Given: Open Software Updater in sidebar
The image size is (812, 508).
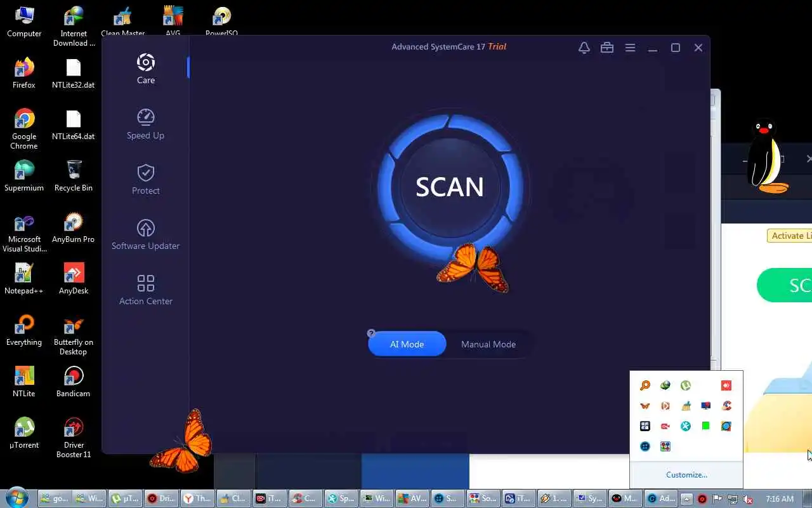Looking at the screenshot, I should (145, 235).
